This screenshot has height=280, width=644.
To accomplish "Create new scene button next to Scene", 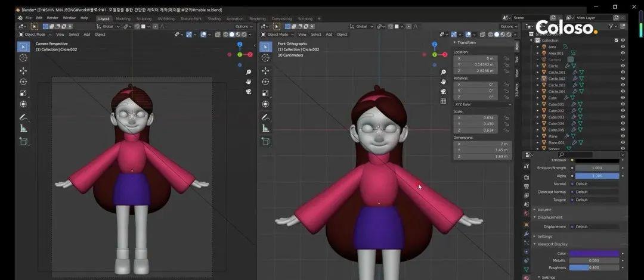I will coord(553,18).
